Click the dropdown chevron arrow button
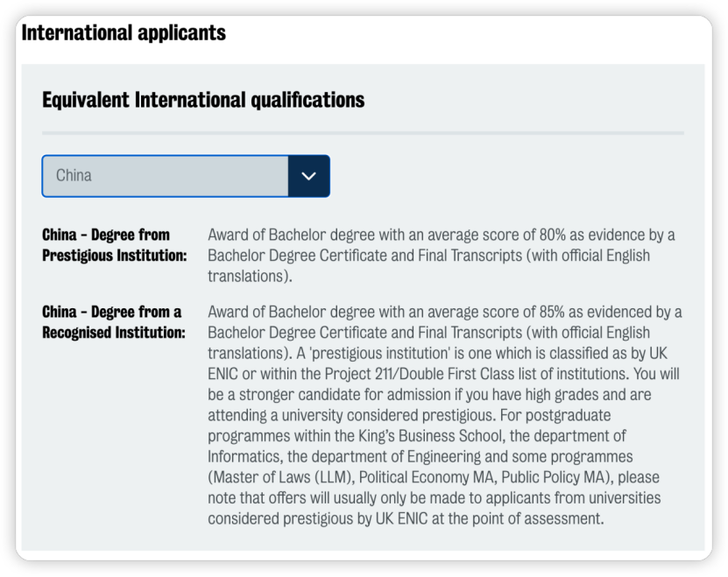The width and height of the screenshot is (728, 577). pos(308,176)
